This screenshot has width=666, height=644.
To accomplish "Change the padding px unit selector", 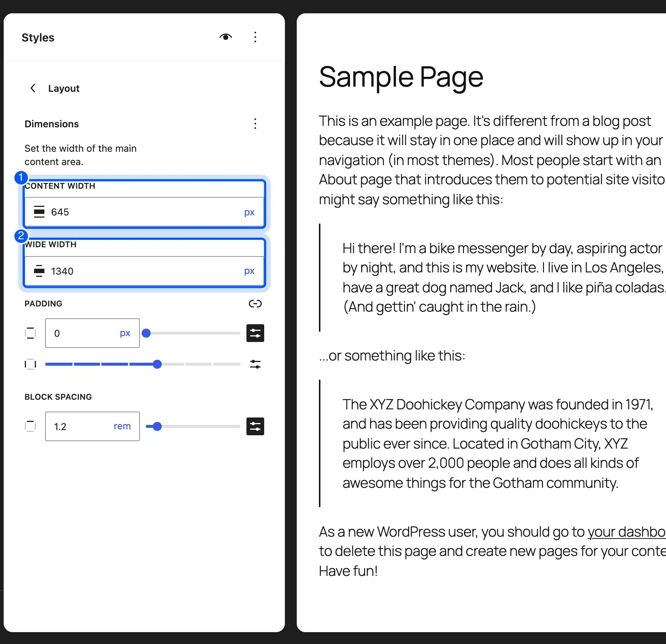I will [x=125, y=333].
